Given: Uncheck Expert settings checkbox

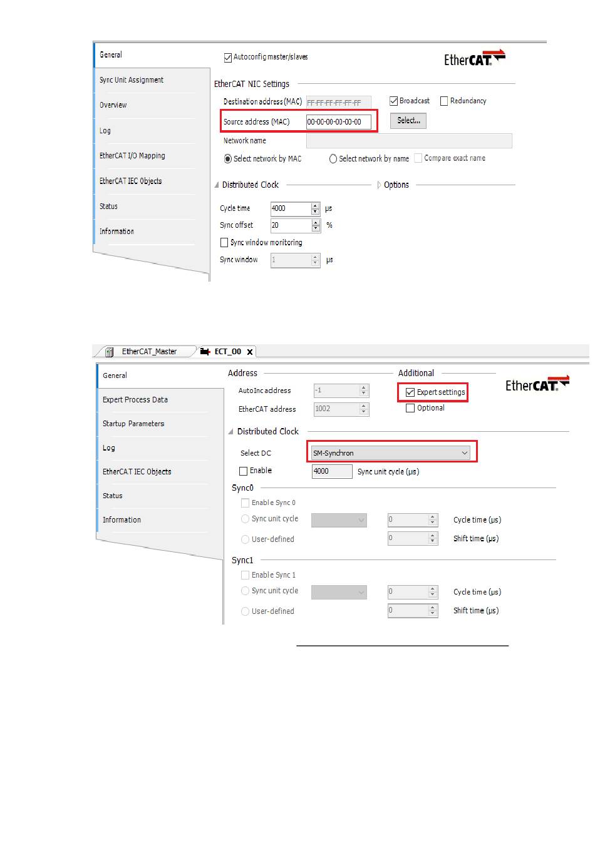Looking at the screenshot, I should coord(410,392).
